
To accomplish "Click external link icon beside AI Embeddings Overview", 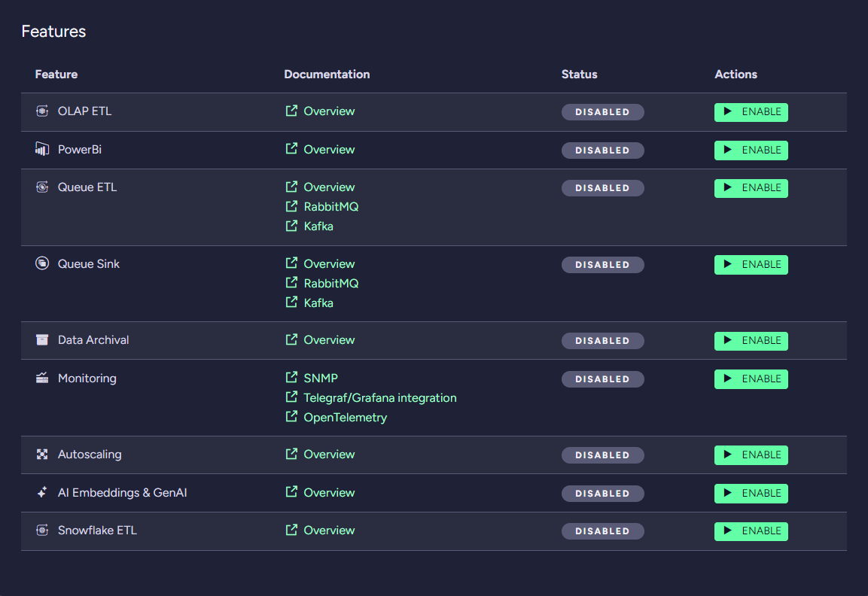I will click(x=291, y=492).
